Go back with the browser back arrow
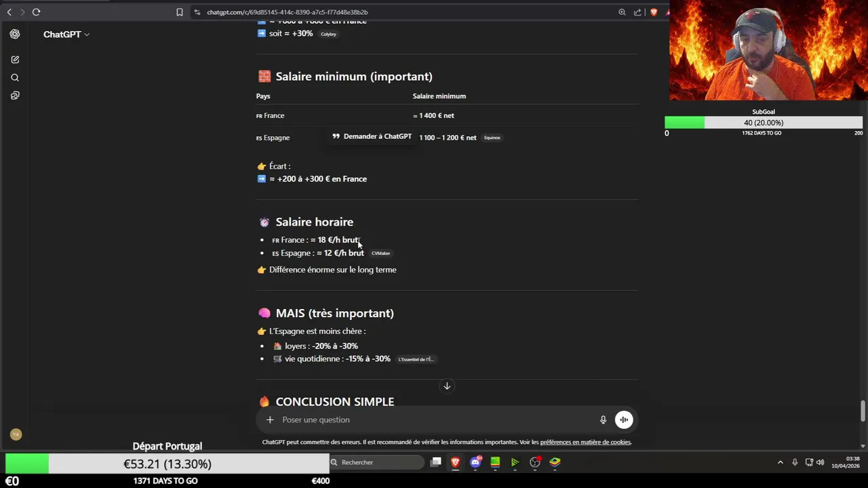Screen dimensions: 868x488 click(x=9, y=12)
